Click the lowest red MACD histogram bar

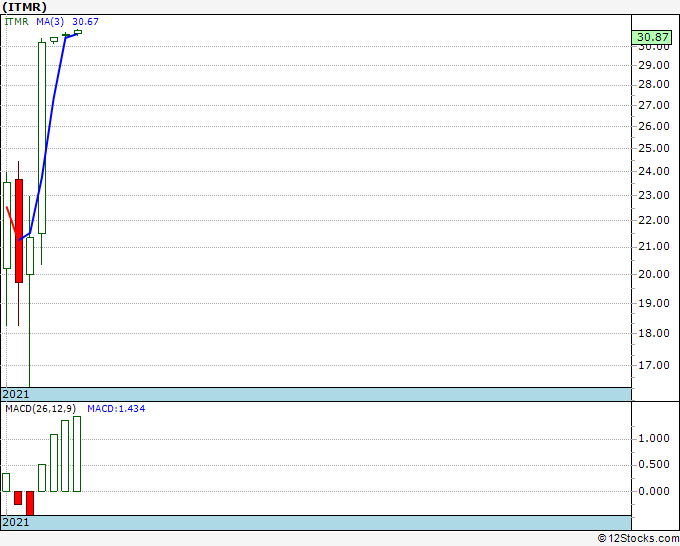coord(30,503)
